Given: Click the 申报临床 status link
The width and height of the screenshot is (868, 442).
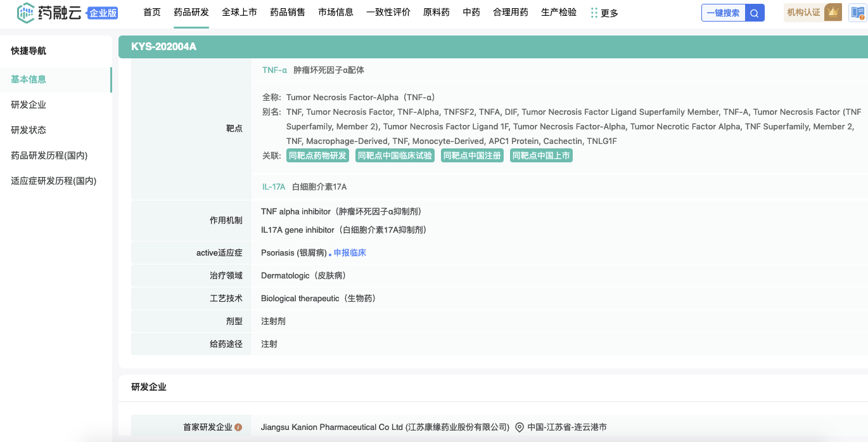Looking at the screenshot, I should click(350, 253).
